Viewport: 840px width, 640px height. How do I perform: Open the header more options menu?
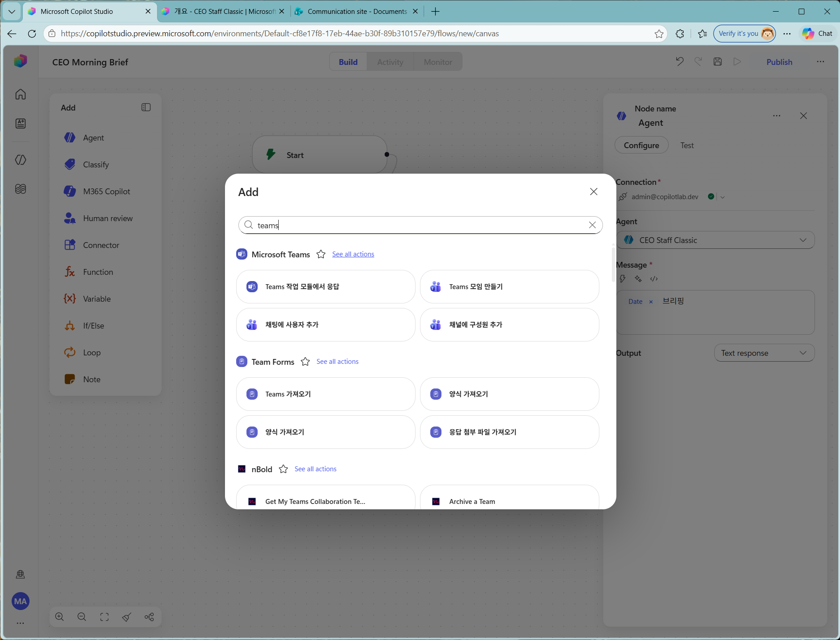pos(820,62)
